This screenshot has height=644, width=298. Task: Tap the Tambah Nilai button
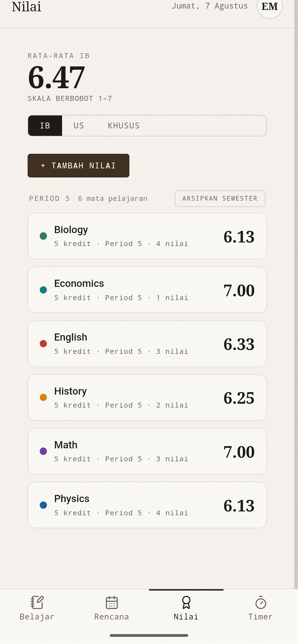point(78,166)
